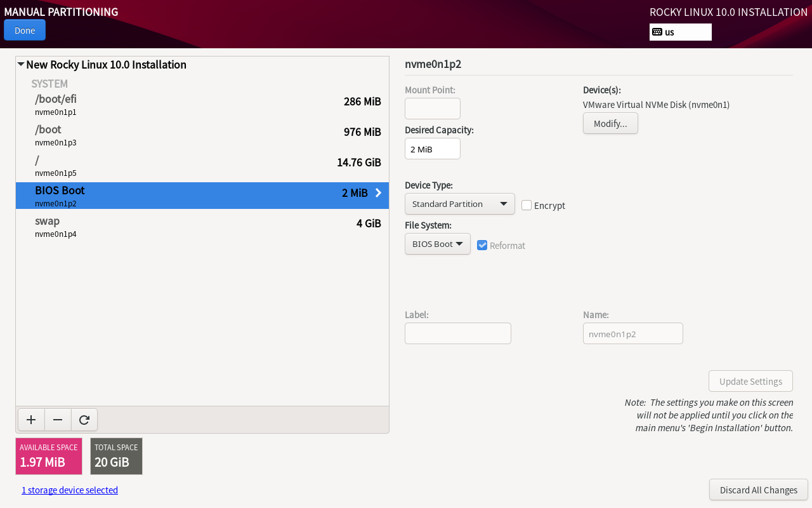The image size is (812, 508).
Task: Click the Done button
Action: 25,30
